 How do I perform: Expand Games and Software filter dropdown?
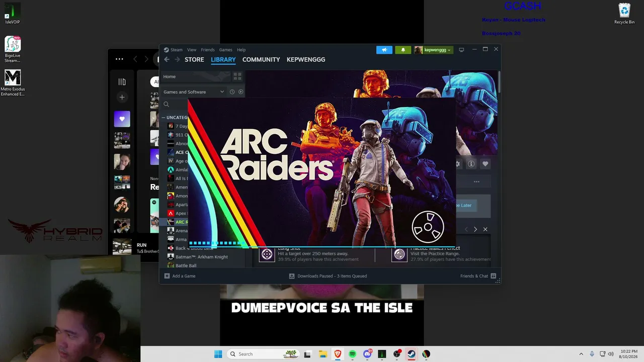coord(194,92)
